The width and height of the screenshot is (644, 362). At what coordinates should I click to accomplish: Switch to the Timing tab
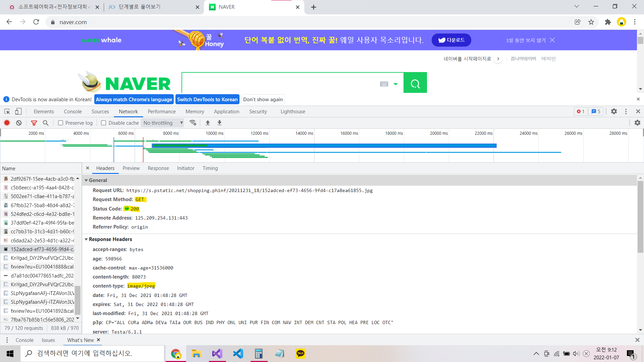tap(210, 168)
